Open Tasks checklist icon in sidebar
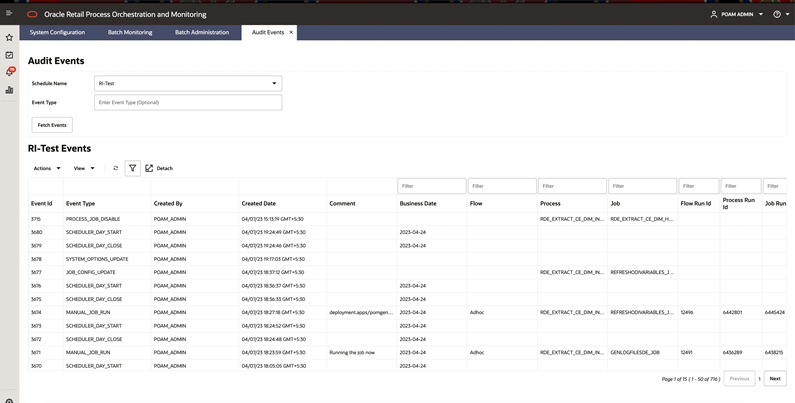Screen dimensions: 795x403 coord(9,55)
